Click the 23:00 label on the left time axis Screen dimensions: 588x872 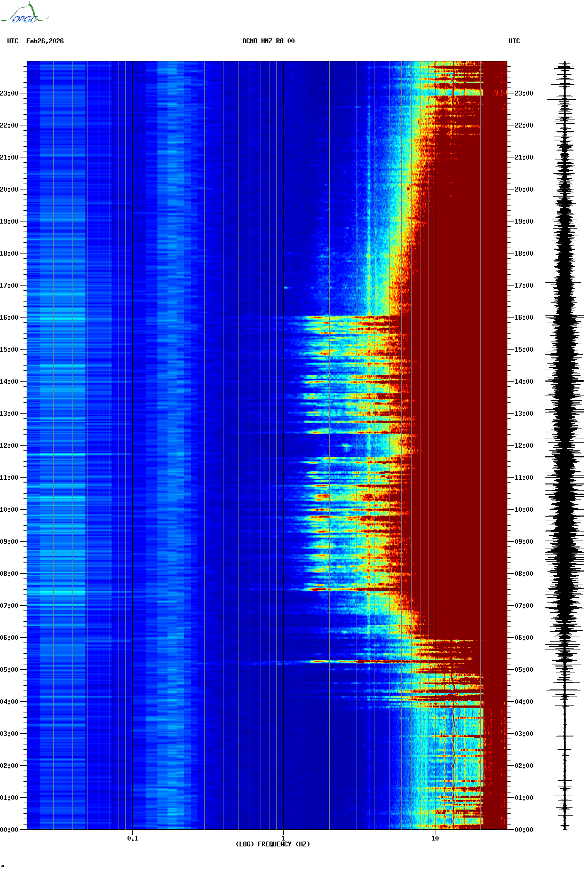point(9,93)
